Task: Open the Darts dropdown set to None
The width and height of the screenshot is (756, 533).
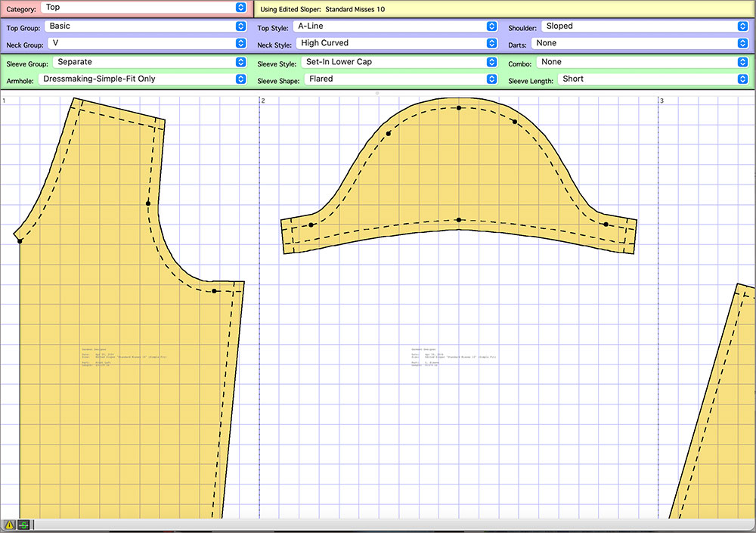Action: (640, 43)
